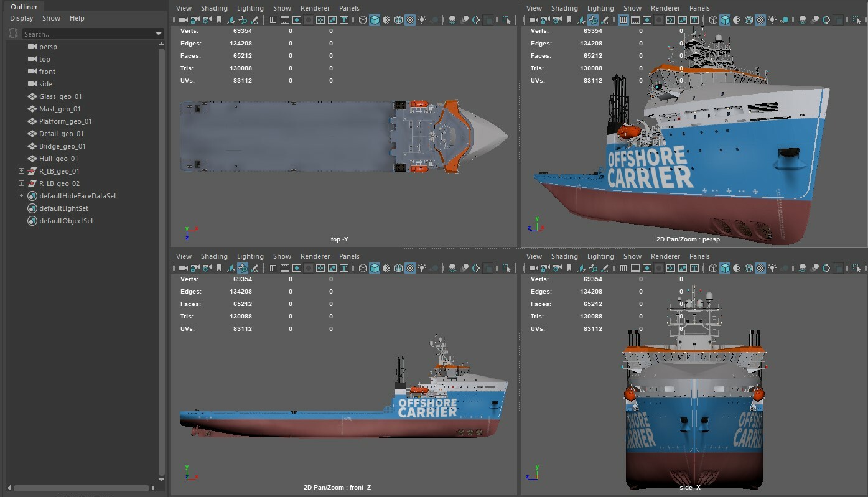Click Bookmarks icon in persp viewport toolbar
Screen dimensions: 868x497
[569, 20]
